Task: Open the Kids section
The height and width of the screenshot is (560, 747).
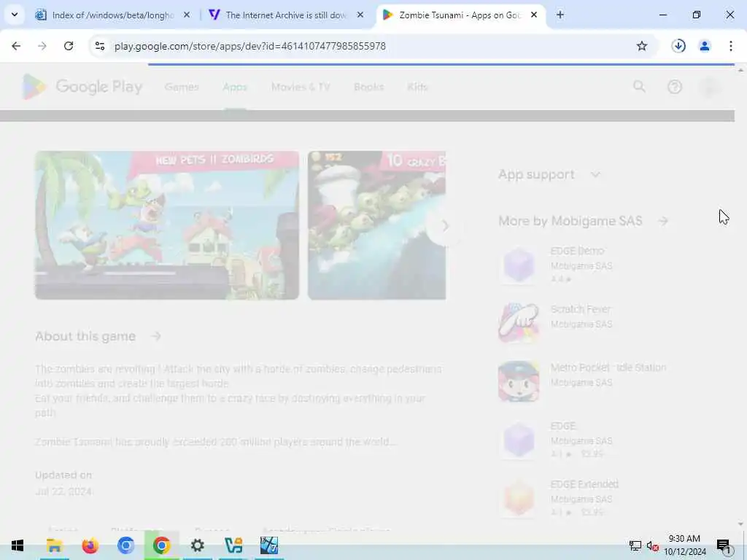Action: point(417,87)
